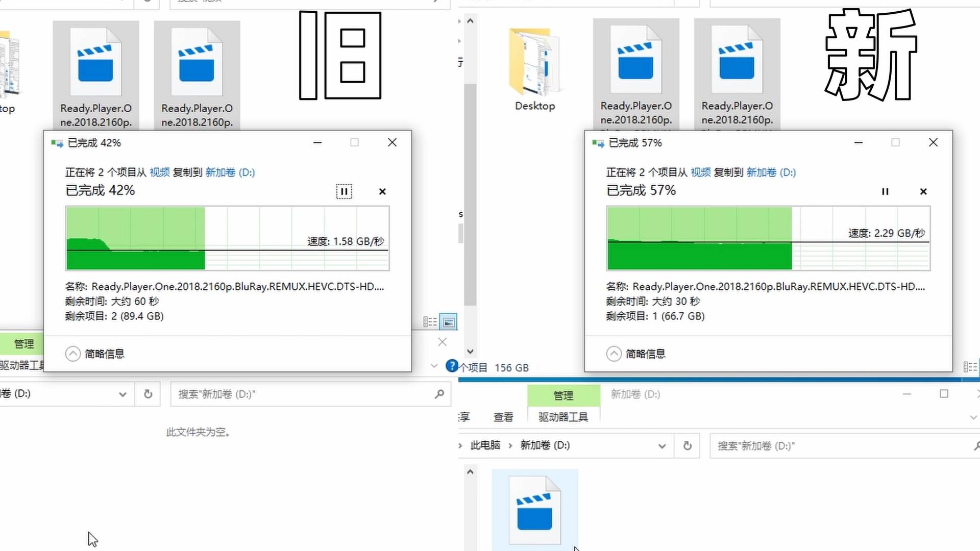Screen dimensions: 980x551
Task: Cancel the 42% copy with its X button
Action: coord(382,191)
